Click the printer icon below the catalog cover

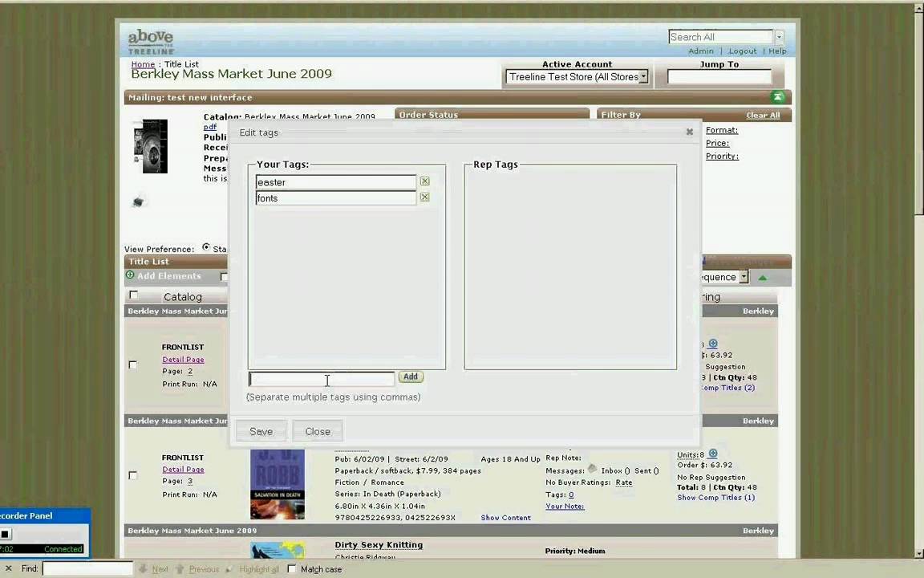click(x=138, y=201)
